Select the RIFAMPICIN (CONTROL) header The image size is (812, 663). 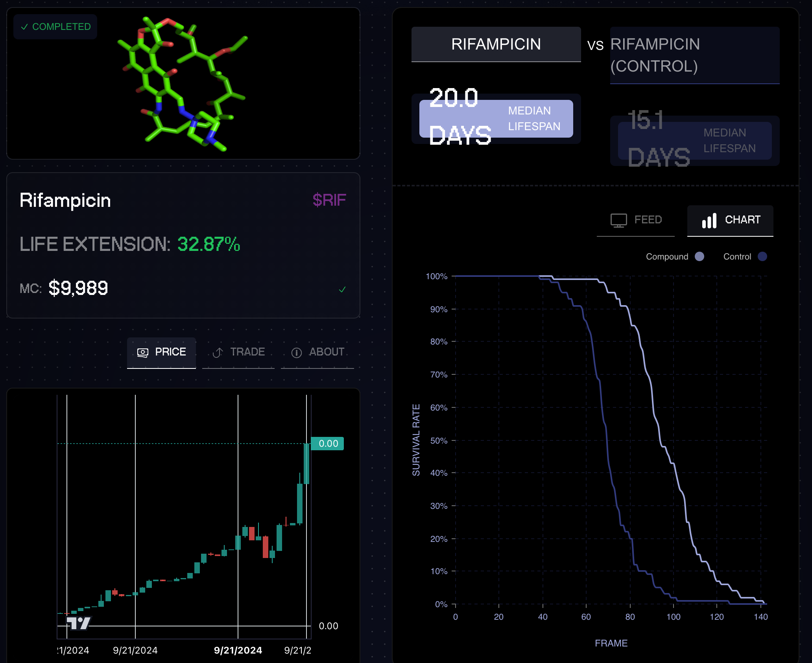(x=694, y=55)
